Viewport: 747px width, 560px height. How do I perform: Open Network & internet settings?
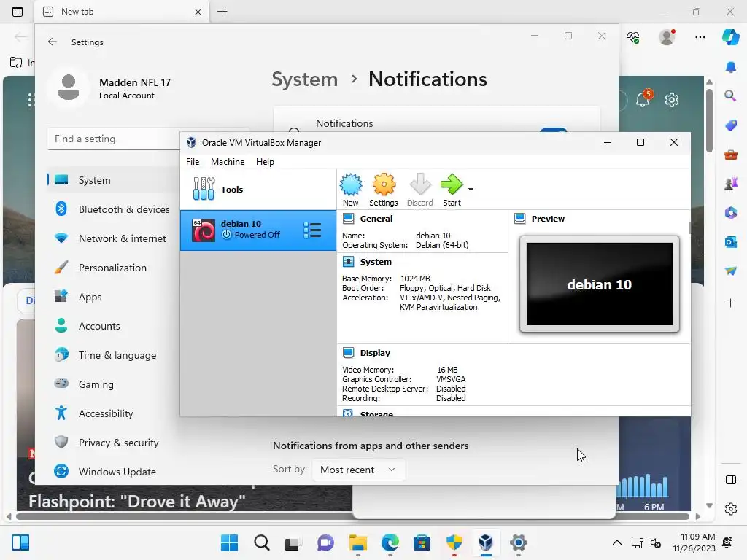(x=113, y=238)
